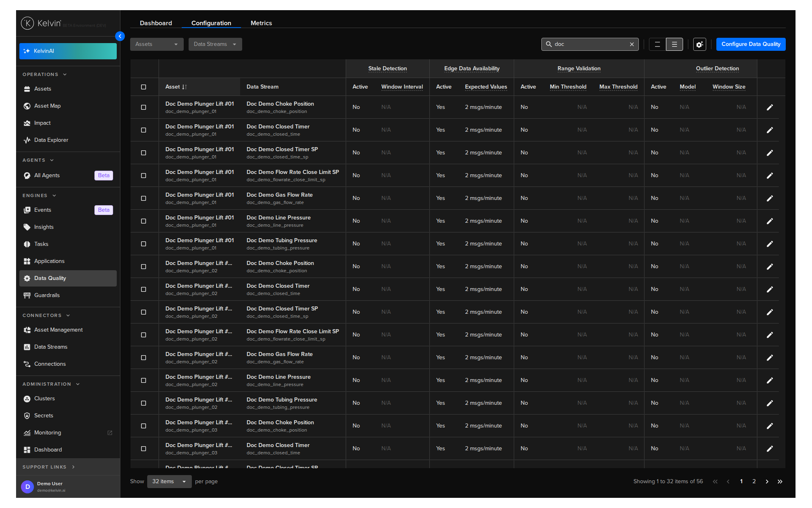
Task: Click Outlier Detection column group header
Action: [717, 69]
